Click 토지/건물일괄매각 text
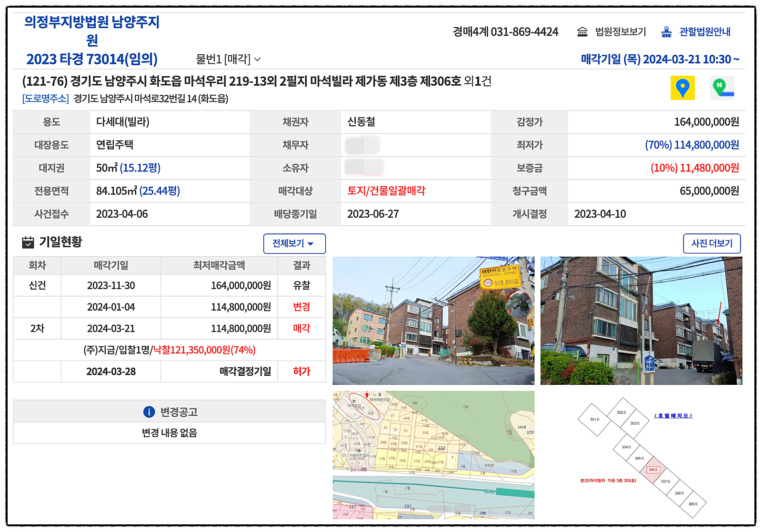 (386, 191)
